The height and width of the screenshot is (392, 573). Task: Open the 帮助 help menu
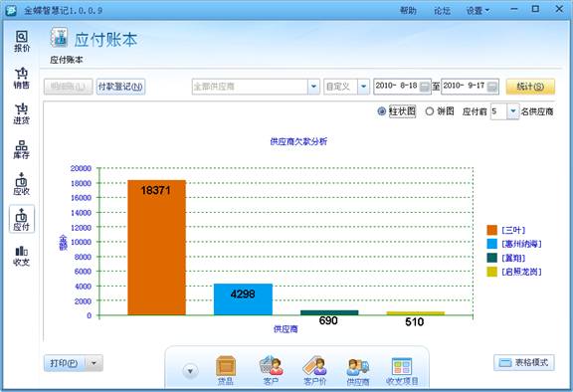point(408,11)
